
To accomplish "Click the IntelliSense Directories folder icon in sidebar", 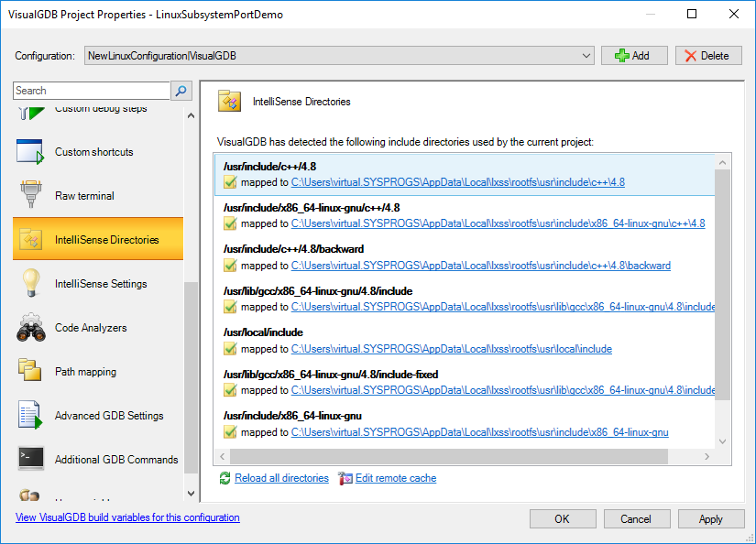I will [31, 239].
